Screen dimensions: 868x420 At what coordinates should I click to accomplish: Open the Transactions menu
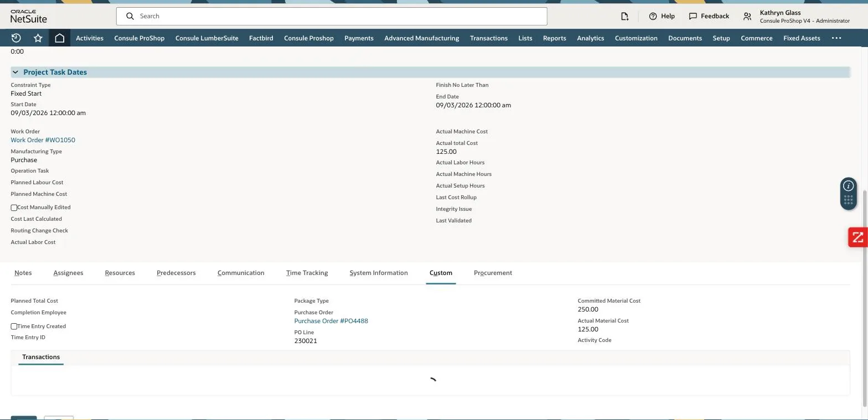pyautogui.click(x=489, y=38)
